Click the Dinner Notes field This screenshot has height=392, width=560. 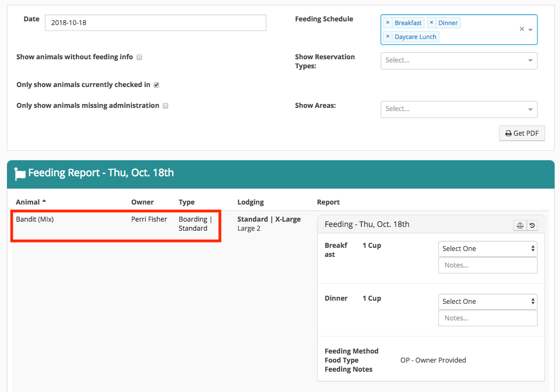488,318
